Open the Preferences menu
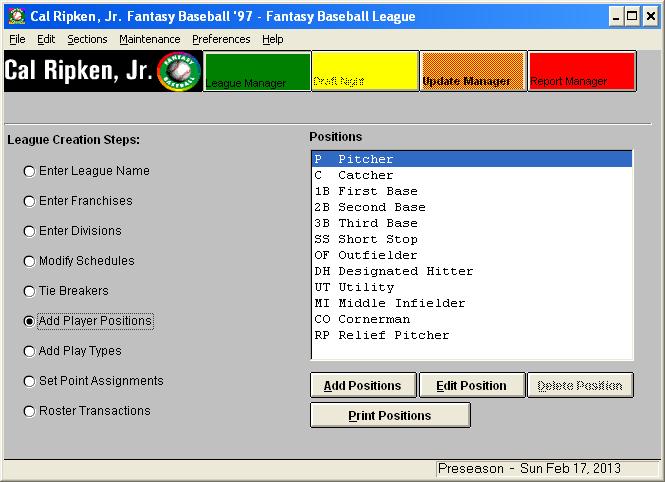665x482 pixels. 221,39
